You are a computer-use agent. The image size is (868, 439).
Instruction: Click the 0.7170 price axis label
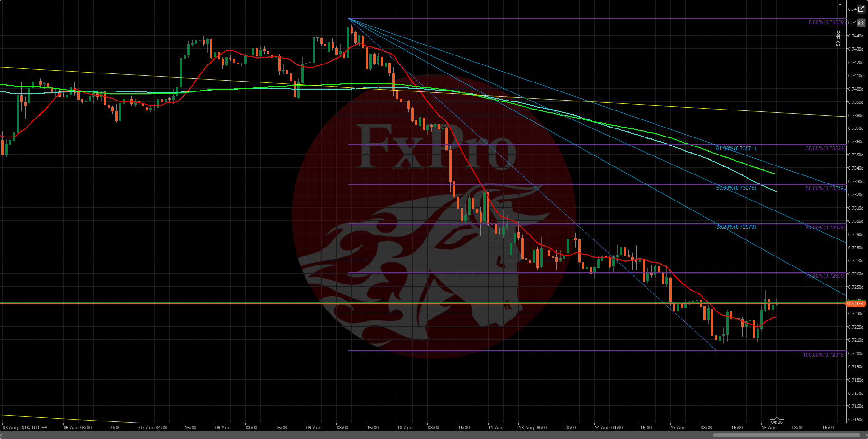(x=856, y=393)
